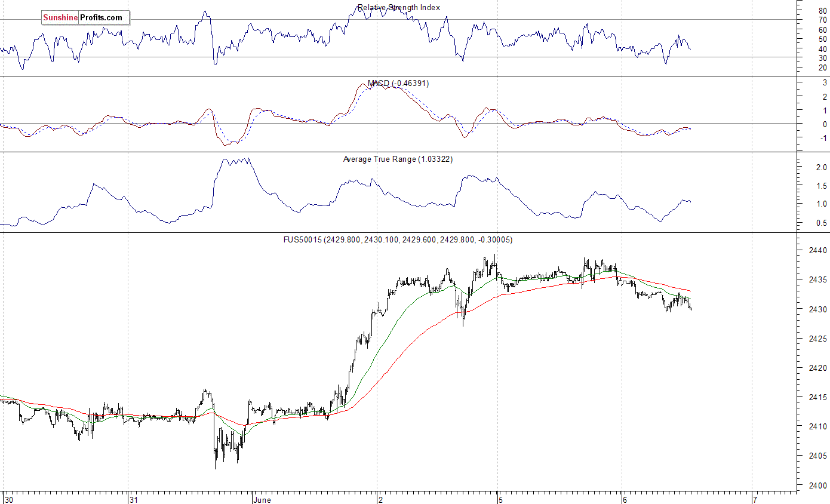Click the 2440 price level label

click(818, 251)
